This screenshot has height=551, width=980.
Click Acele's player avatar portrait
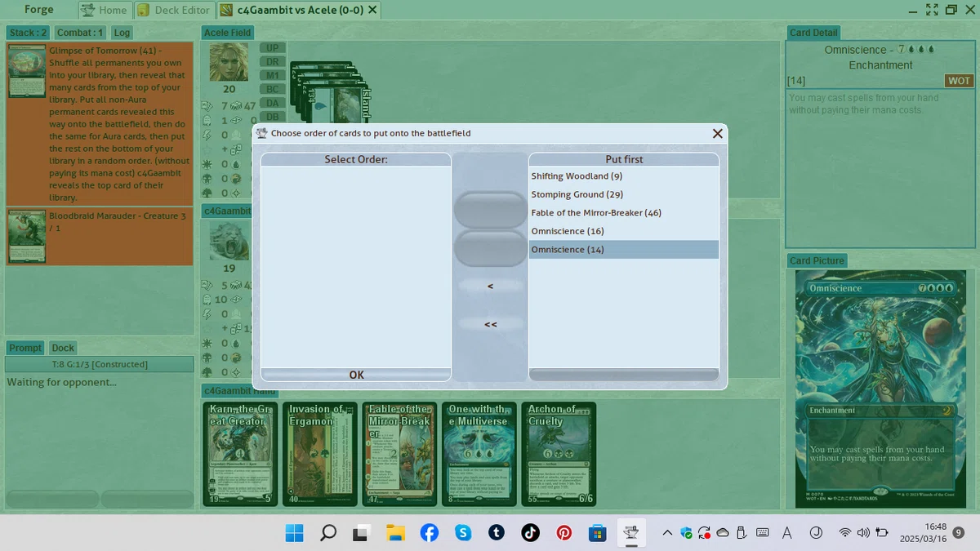[229, 62]
